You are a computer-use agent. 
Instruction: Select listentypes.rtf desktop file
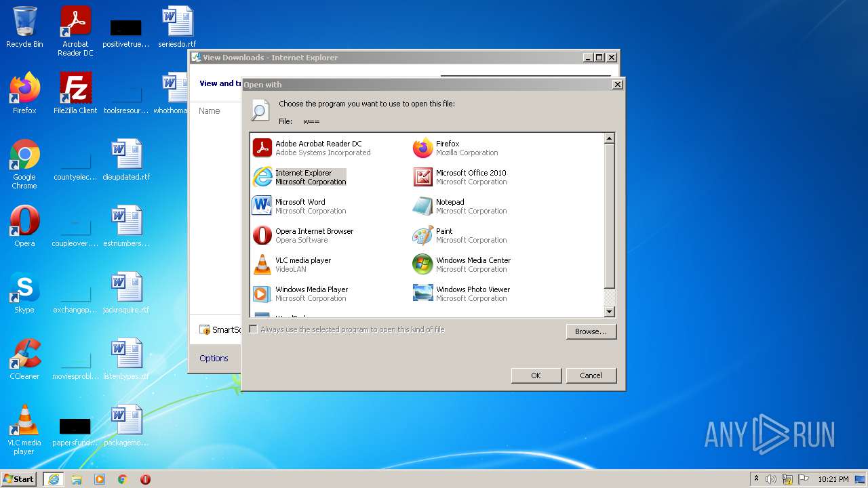pyautogui.click(x=126, y=359)
